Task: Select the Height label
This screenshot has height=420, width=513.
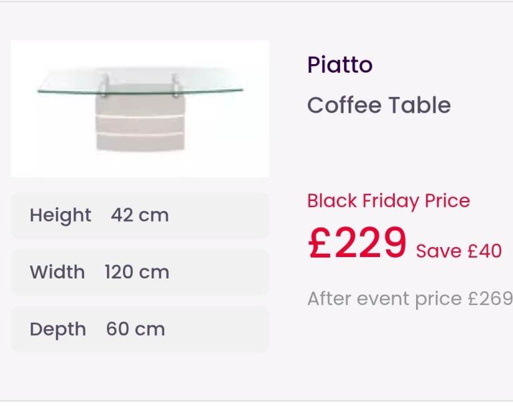Action: [x=60, y=216]
